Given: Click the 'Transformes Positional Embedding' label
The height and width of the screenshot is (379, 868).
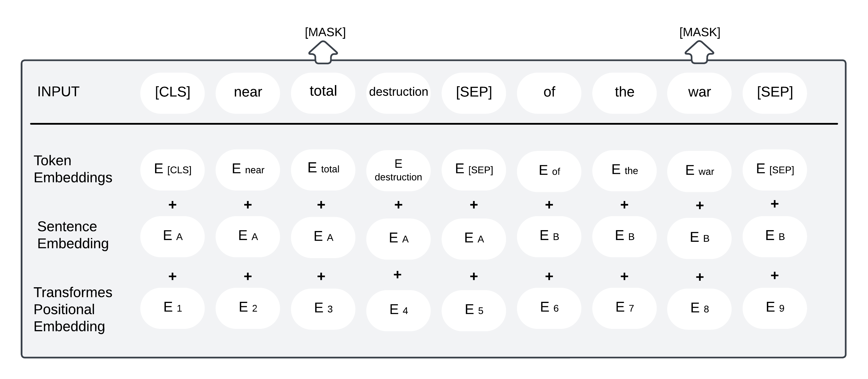Looking at the screenshot, I should [73, 309].
